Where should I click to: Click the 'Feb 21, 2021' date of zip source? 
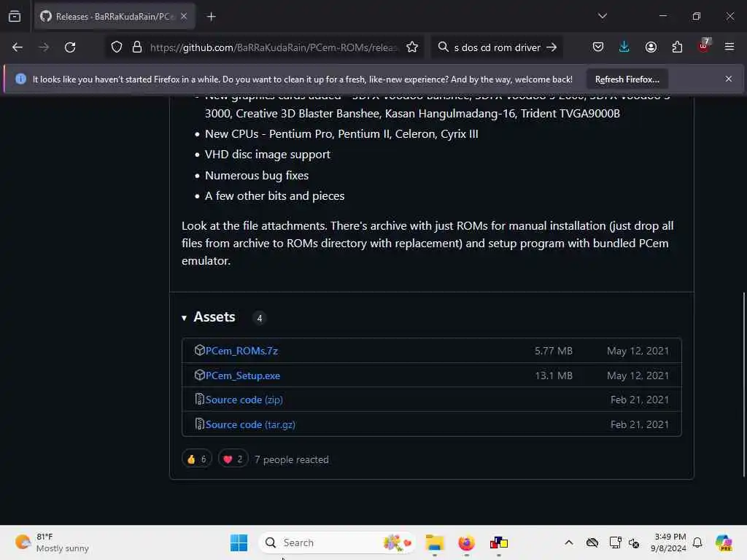(639, 400)
